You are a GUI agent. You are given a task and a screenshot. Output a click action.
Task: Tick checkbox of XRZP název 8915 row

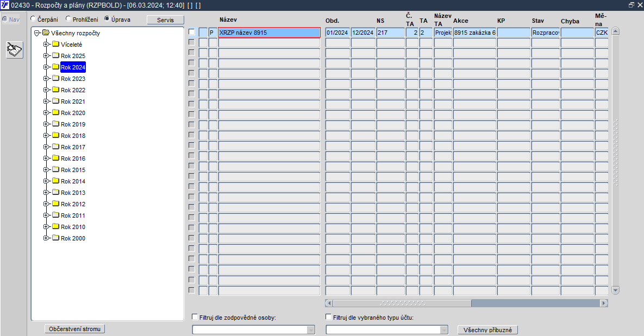(192, 31)
